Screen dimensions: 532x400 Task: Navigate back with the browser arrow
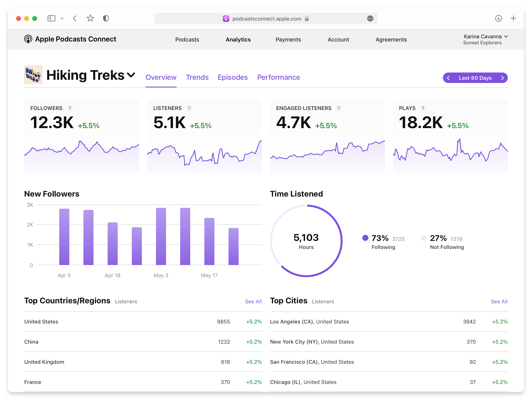pyautogui.click(x=75, y=18)
